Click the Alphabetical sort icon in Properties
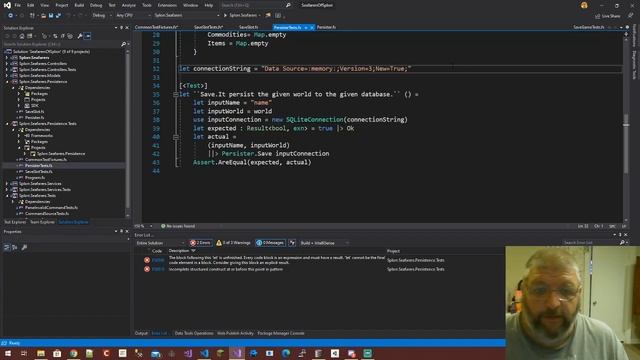The height and width of the screenshot is (360, 640). point(15,247)
